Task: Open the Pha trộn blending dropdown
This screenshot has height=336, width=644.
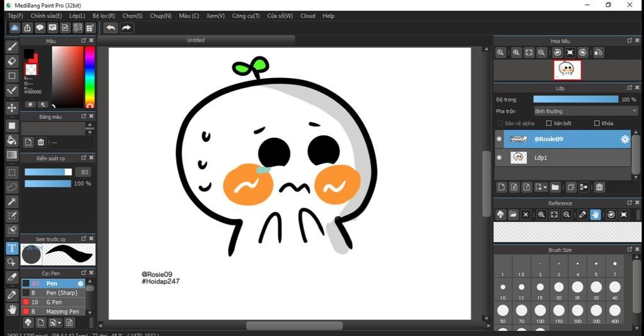Action: coord(586,111)
